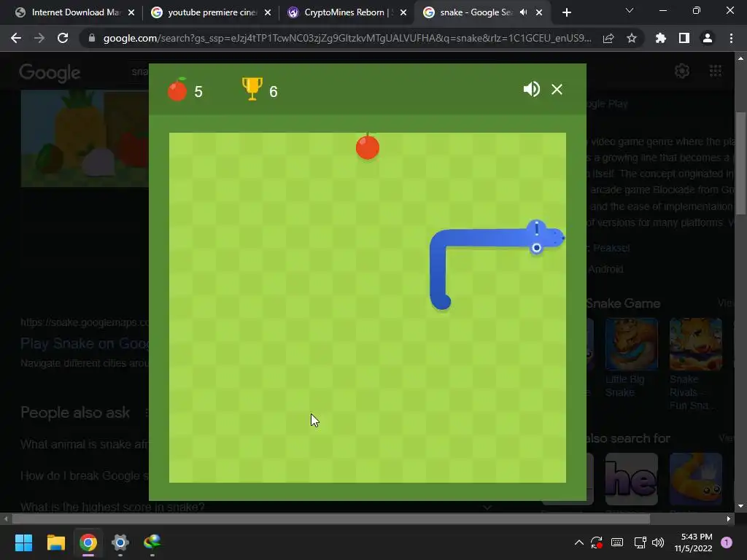Go forward in browser history
The image size is (747, 560).
(39, 38)
